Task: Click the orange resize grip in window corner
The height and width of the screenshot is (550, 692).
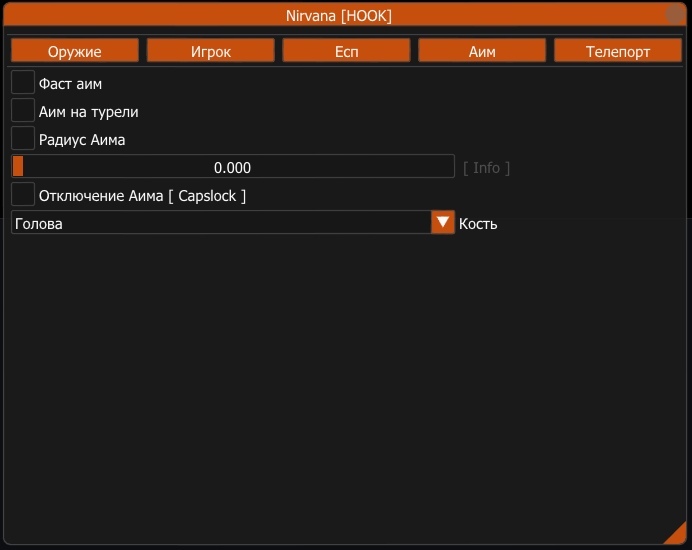Action: click(x=675, y=533)
